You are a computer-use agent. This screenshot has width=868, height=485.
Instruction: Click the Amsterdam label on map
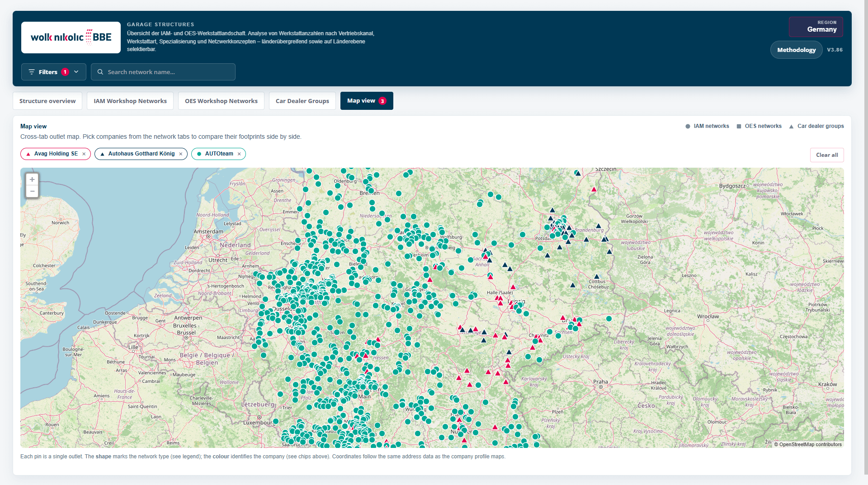point(208,231)
